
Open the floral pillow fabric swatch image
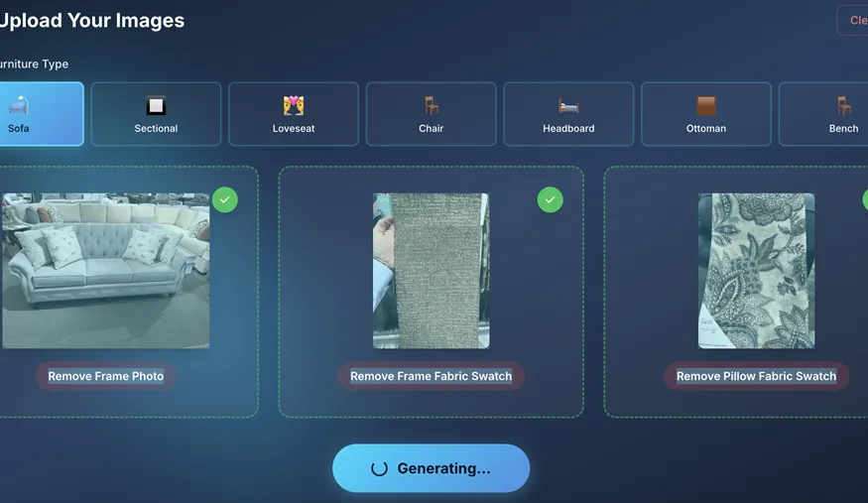click(x=756, y=270)
